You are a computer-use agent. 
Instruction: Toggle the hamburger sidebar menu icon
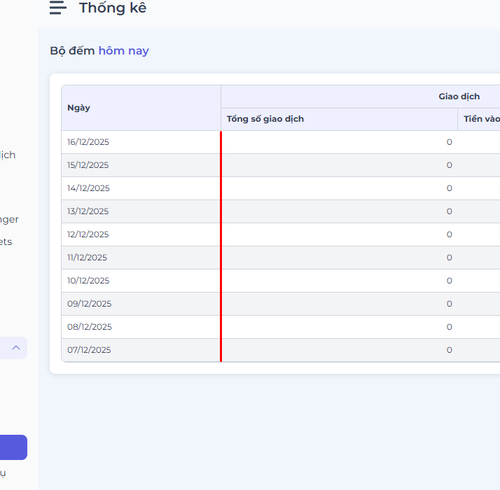pyautogui.click(x=58, y=8)
